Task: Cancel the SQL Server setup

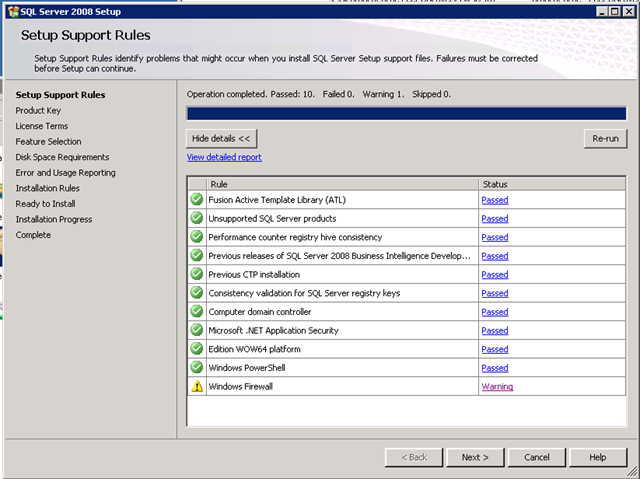Action: (x=537, y=457)
